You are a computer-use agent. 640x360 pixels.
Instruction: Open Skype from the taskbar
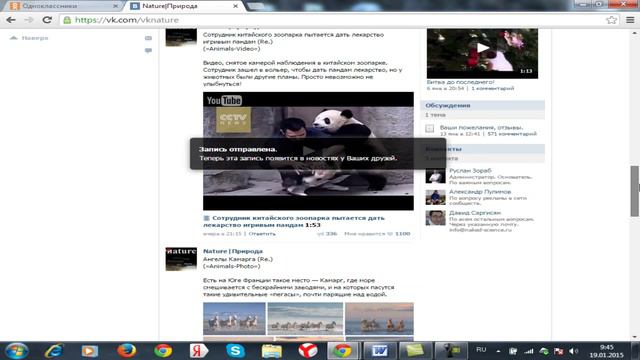236,351
